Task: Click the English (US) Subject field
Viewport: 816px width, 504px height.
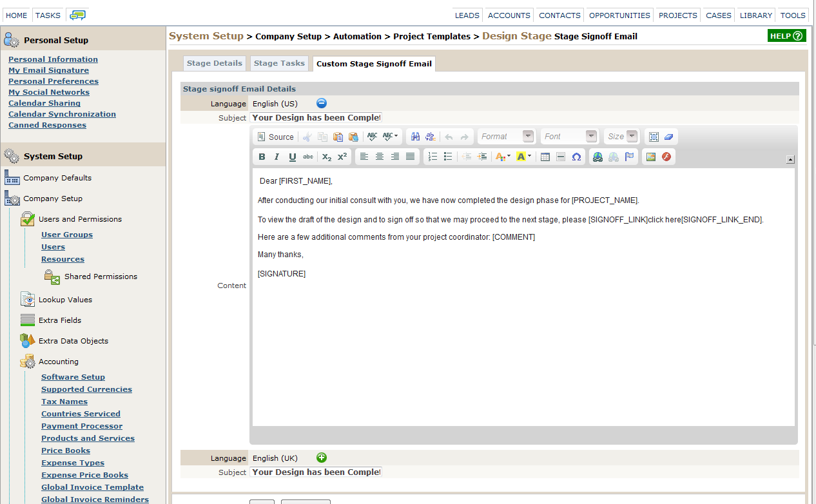Action: pos(316,117)
